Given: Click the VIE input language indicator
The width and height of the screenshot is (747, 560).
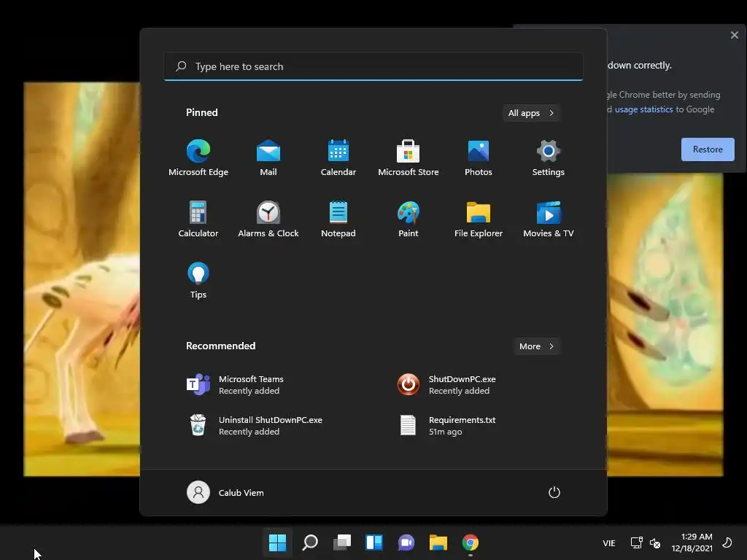Looking at the screenshot, I should (609, 542).
